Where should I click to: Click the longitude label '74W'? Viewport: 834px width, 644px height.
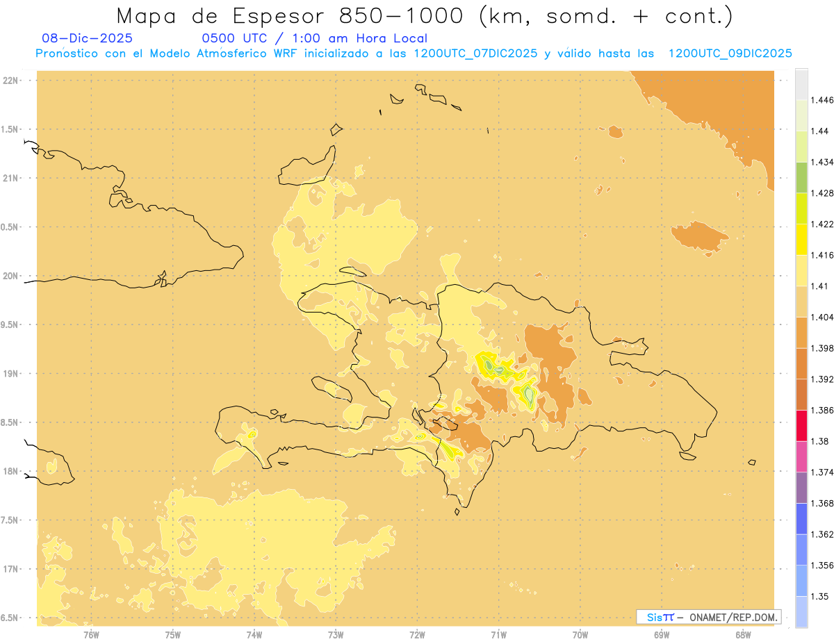point(254,634)
